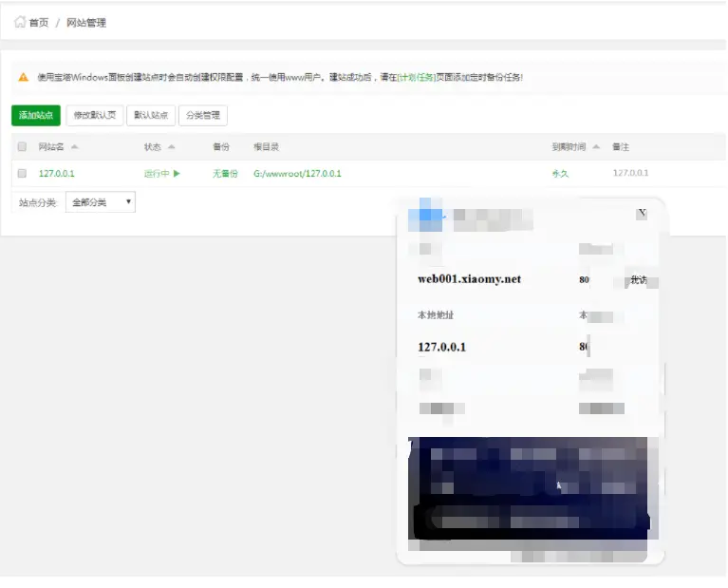Click the 备注 column header
The image size is (728, 588).
pyautogui.click(x=621, y=147)
